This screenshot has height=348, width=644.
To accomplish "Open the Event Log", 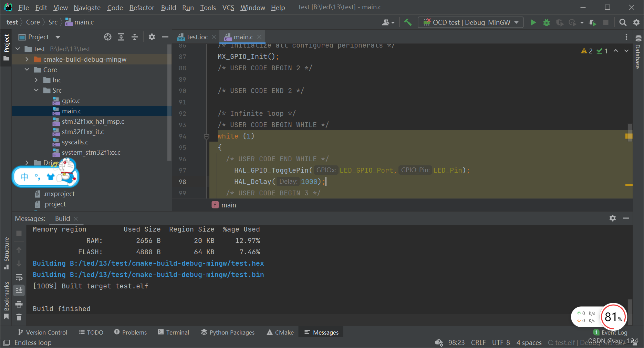I will pos(610,332).
